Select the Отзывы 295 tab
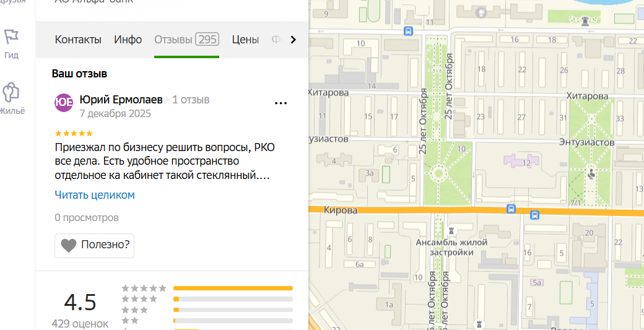Viewport: 644px width, 330px height. [x=186, y=40]
